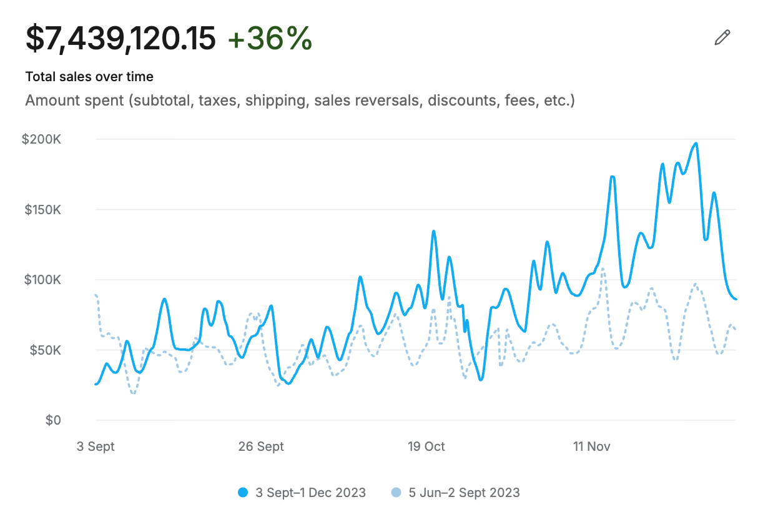Toggle the 5 Jun–2 Sept 2023 legend series
This screenshot has width=758, height=532.
[x=455, y=493]
